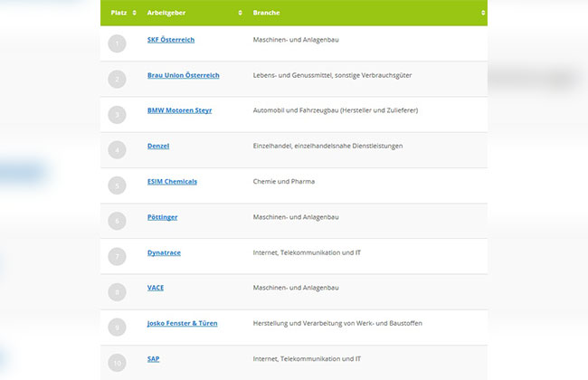Select 'Maschinen- und Anlagenbau' in SKF row
Viewport: 588px width, 380px height.
click(x=296, y=40)
